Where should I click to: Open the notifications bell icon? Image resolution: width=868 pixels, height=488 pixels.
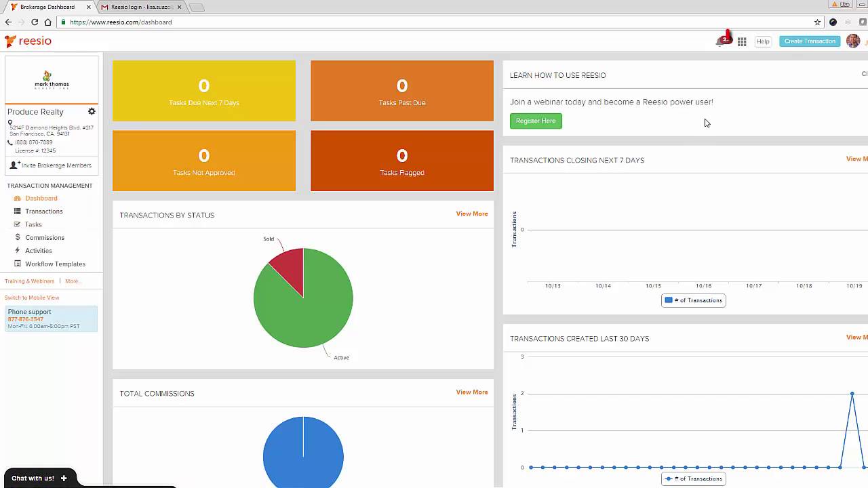pos(720,41)
